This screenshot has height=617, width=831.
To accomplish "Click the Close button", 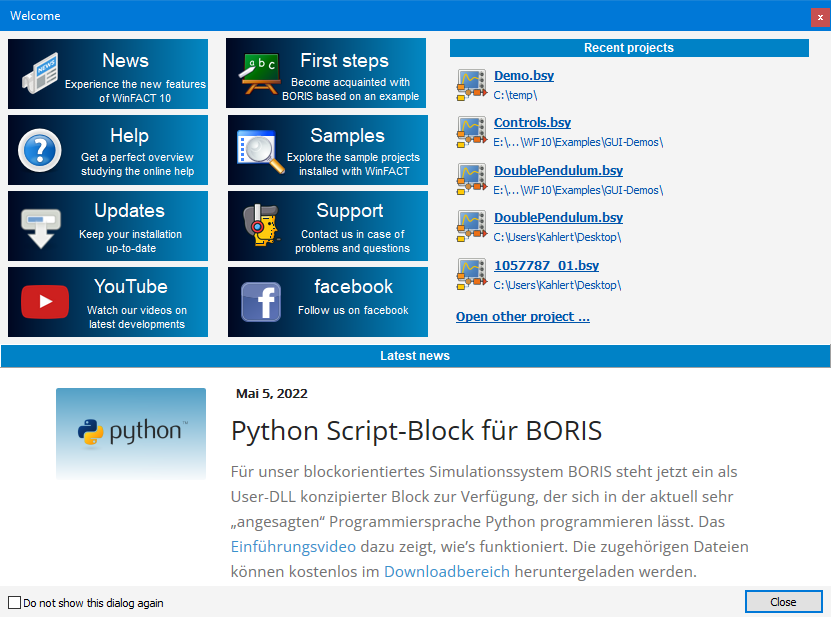I will [783, 602].
